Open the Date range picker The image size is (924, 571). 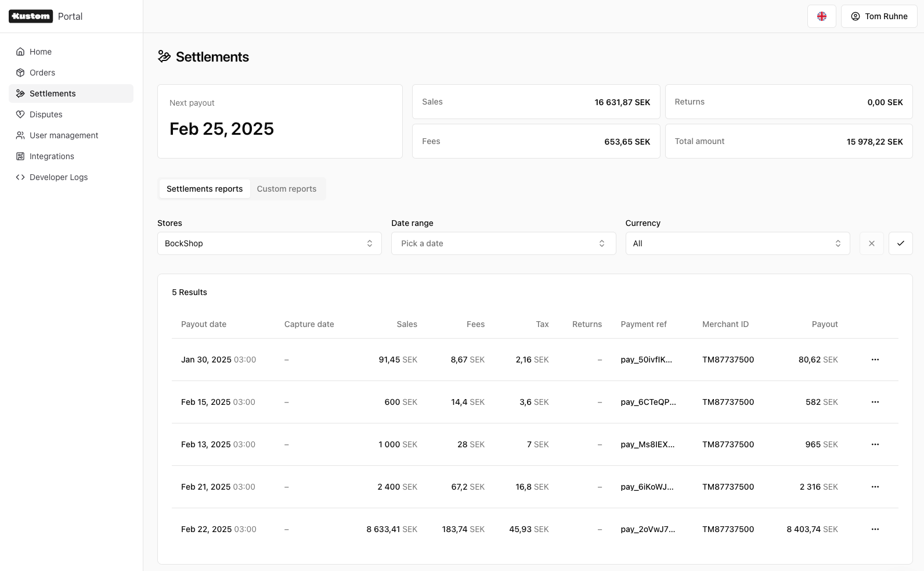503,243
